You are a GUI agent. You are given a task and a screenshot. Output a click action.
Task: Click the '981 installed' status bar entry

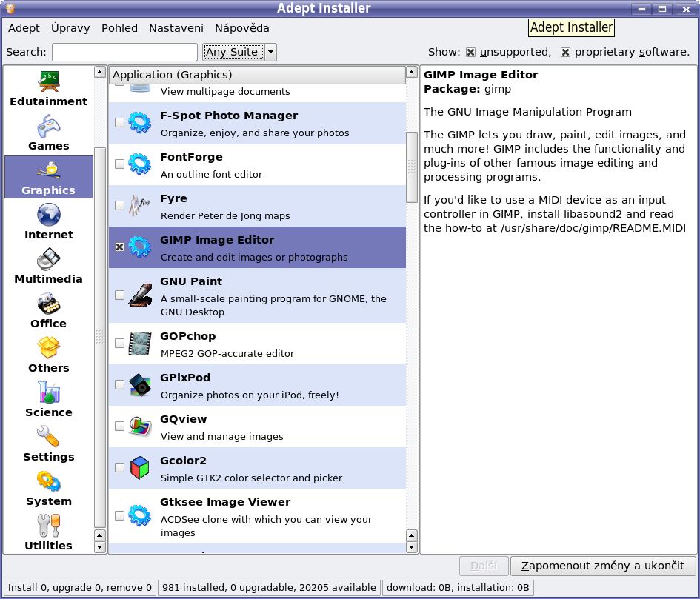[x=269, y=587]
